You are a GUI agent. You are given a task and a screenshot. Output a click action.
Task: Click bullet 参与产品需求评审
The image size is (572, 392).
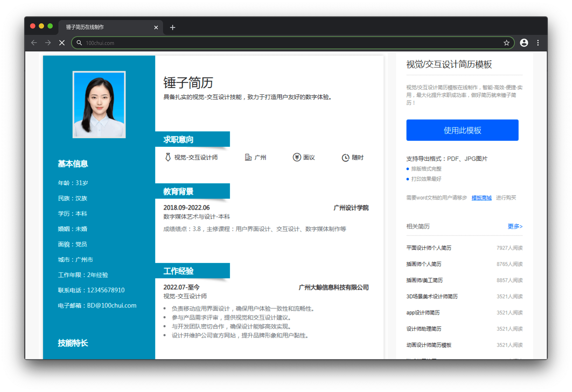point(231,317)
